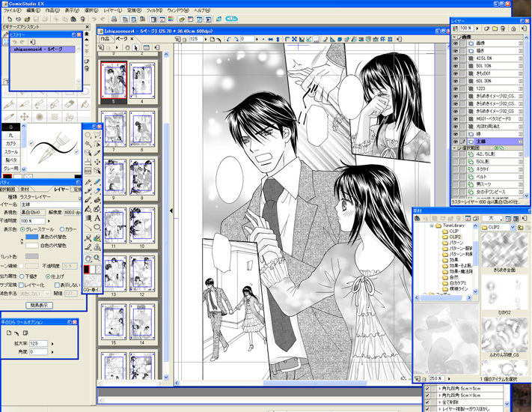Select the Line tool in the tool palette
532x412 pixels.
point(88,227)
